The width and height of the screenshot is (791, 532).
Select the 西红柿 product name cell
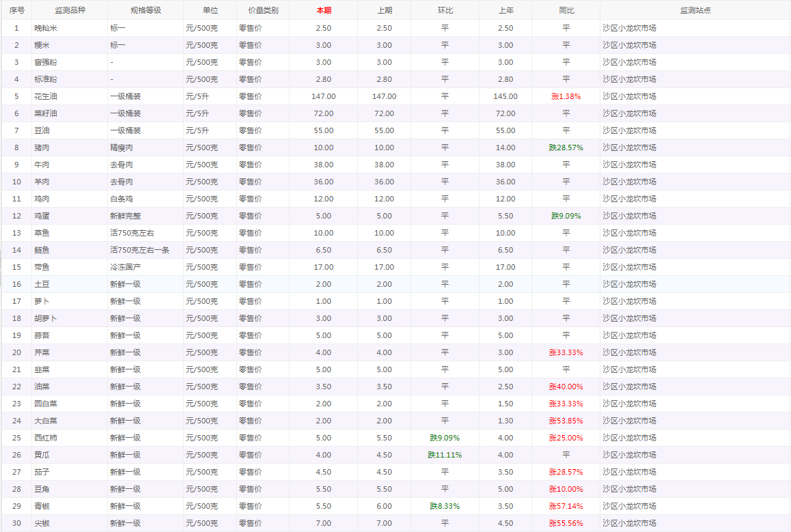coord(46,438)
